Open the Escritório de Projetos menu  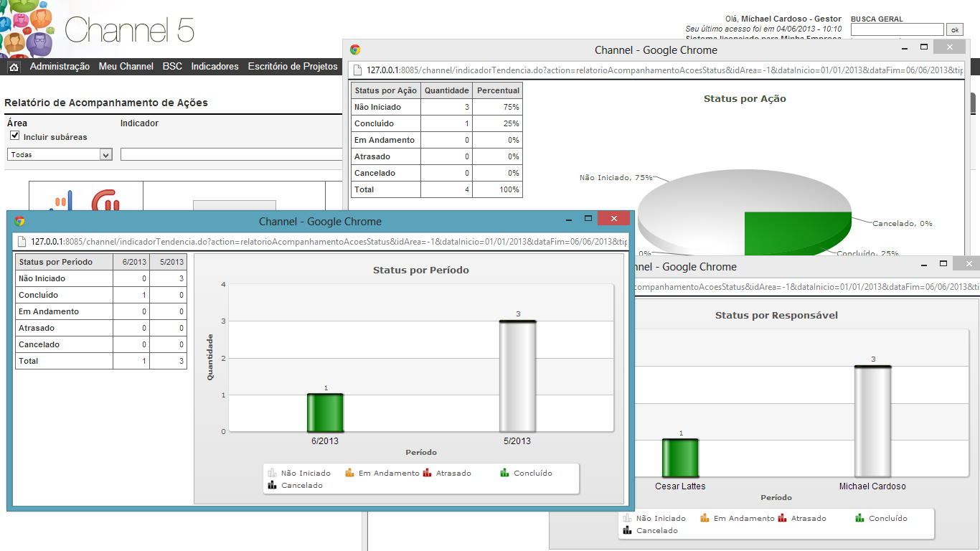(293, 66)
